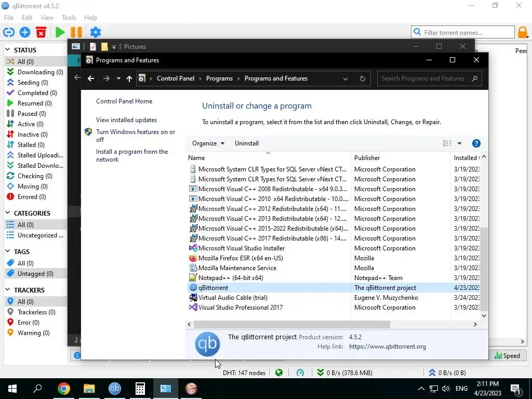Collapse the STATUS section
Screen dimensions: 532x399
[x=7, y=50]
